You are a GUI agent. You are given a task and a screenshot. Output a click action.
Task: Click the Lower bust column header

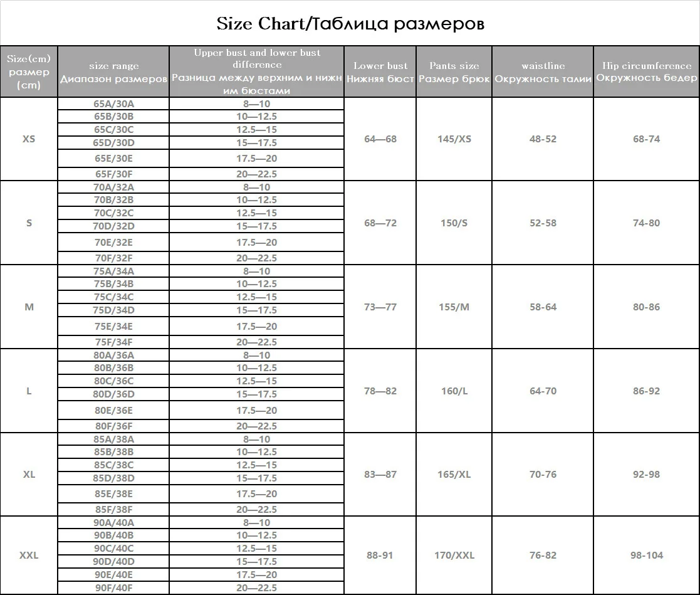[380, 72]
